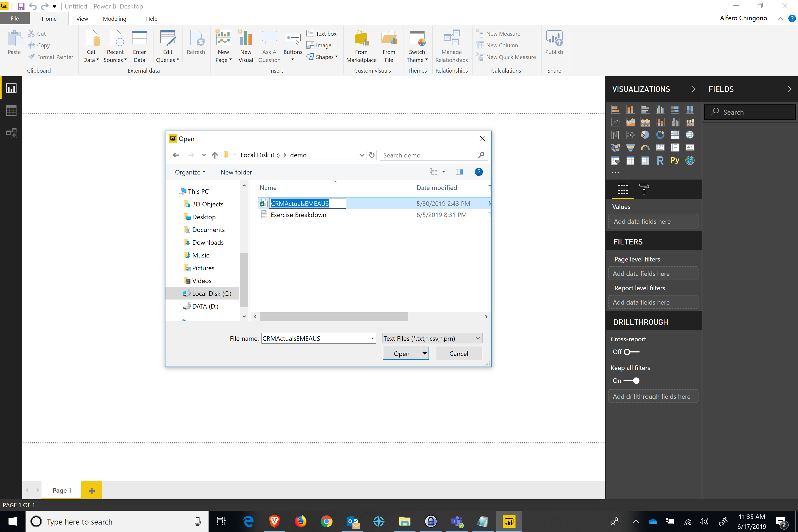The width and height of the screenshot is (798, 532).
Task: Click the Cancel button in dialog
Action: coord(459,353)
